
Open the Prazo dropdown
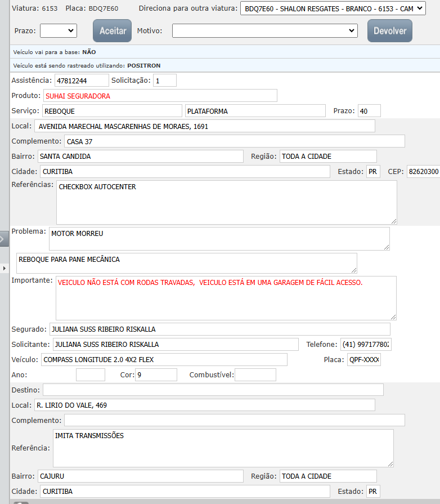(59, 31)
